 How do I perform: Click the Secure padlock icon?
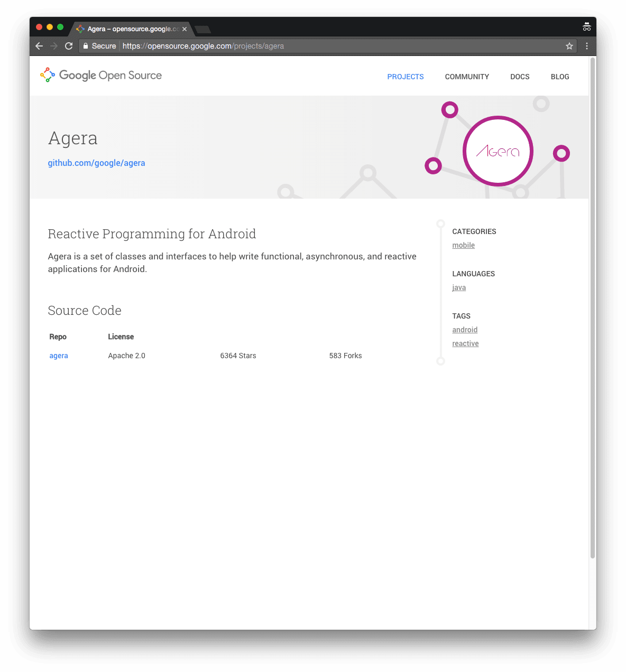pyautogui.click(x=86, y=46)
